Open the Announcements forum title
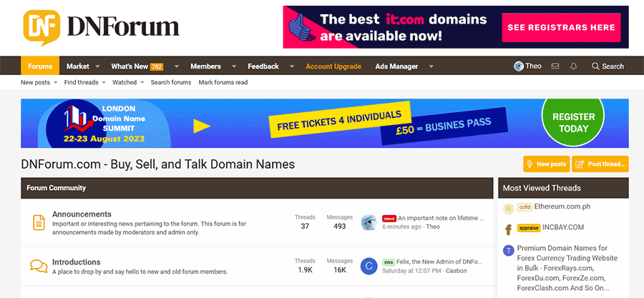Screen dimensions: 644x298 (82, 214)
